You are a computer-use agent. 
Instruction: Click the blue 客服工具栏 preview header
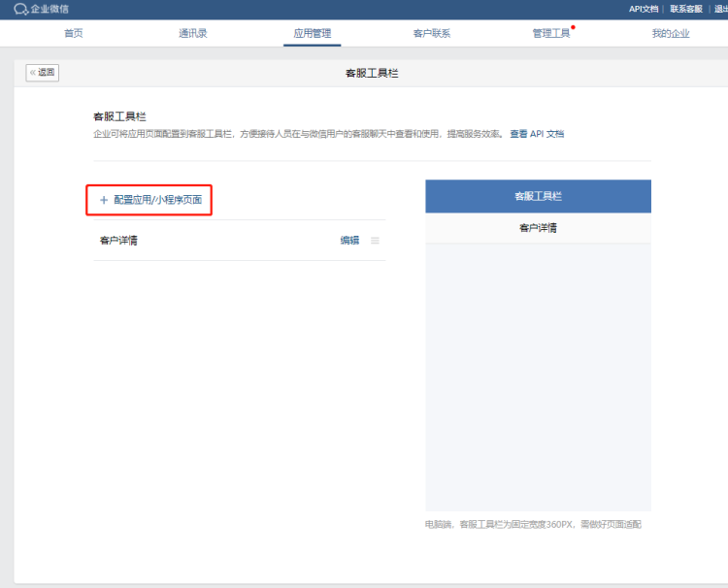click(x=538, y=196)
